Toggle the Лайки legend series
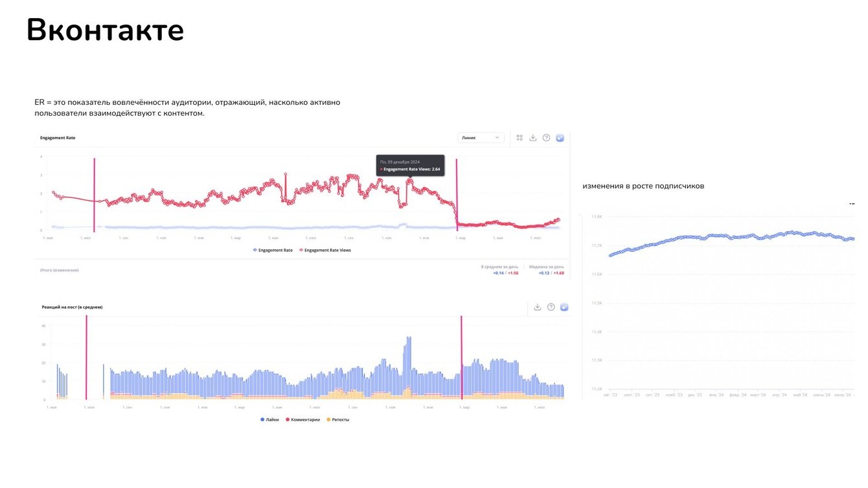868x488 pixels. pos(269,419)
